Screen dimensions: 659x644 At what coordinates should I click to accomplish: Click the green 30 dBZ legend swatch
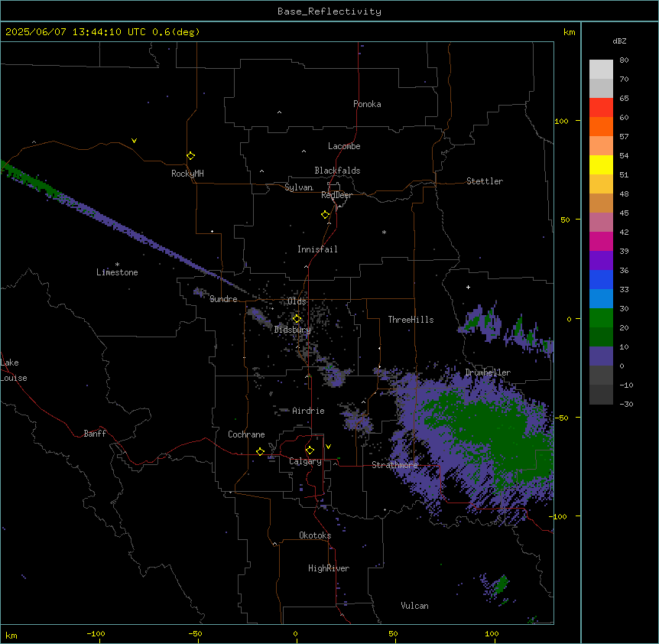601,318
